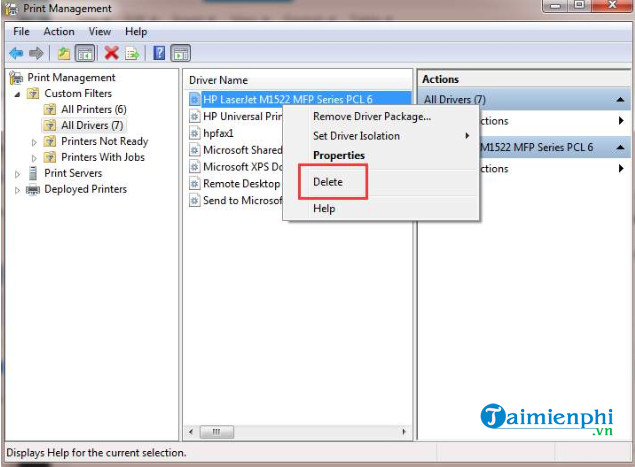635x467 pixels.
Task: Select All Printers (6) in the tree
Action: [x=94, y=109]
